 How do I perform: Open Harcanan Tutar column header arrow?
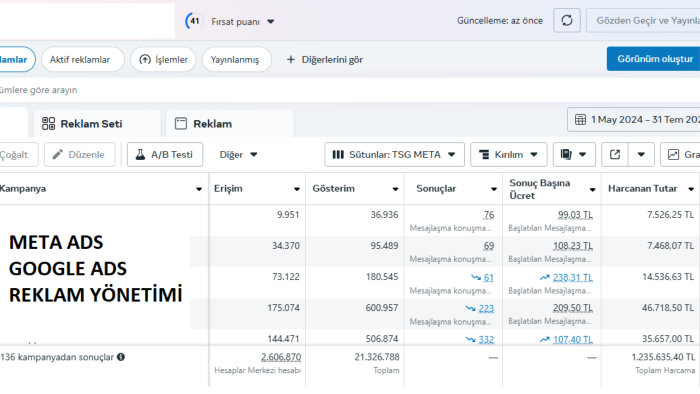point(691,189)
